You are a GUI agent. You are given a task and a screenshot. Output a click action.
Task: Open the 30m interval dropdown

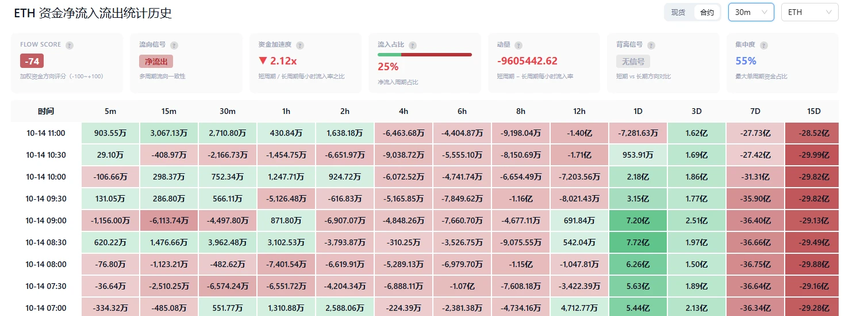coord(751,12)
